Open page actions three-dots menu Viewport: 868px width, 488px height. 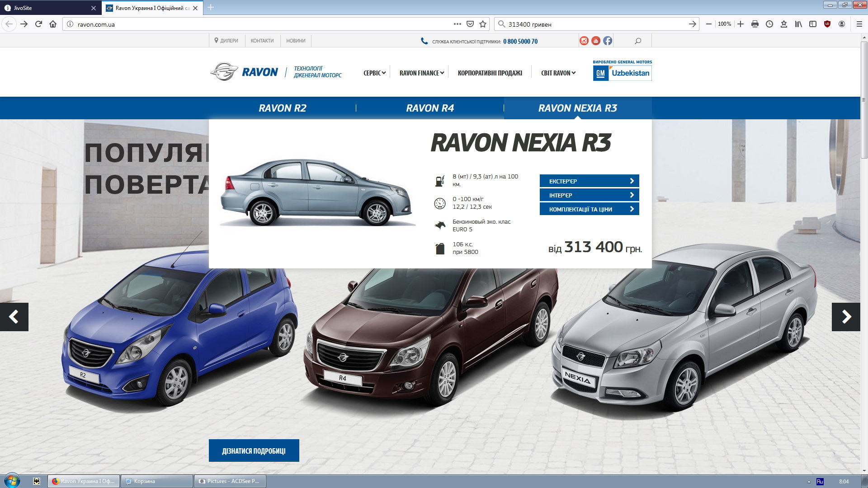tap(458, 24)
